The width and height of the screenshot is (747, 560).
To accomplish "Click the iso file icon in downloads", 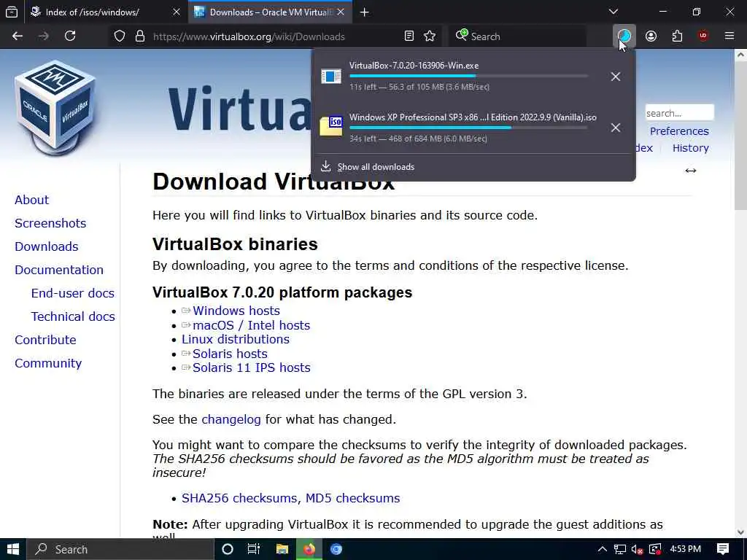I will pos(331,126).
